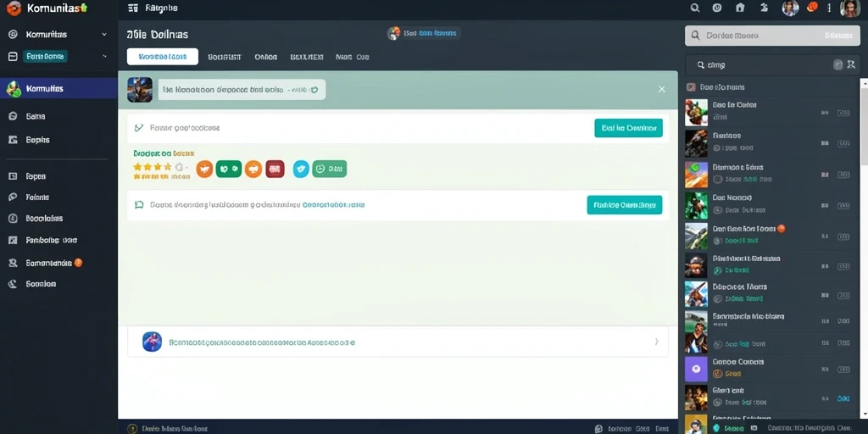
Task: Click the teal button in the first white card
Action: point(628,128)
